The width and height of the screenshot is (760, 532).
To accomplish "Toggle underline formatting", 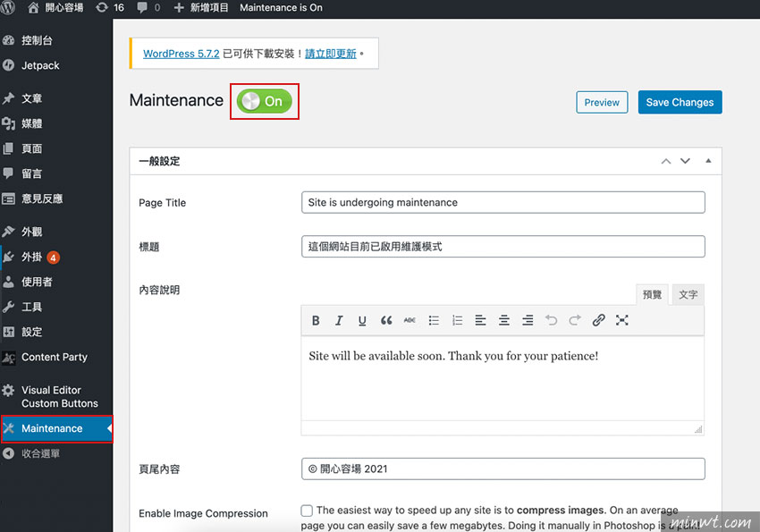I will [x=362, y=320].
